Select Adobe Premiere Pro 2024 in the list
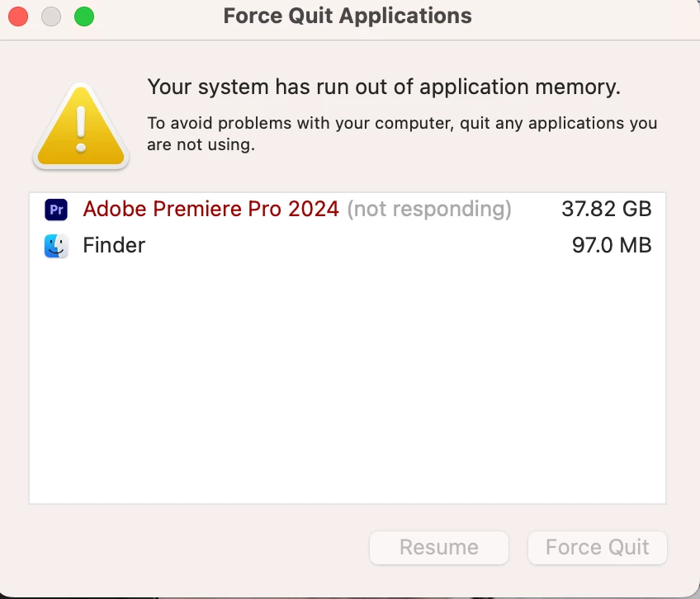This screenshot has width=700, height=599. click(x=210, y=210)
